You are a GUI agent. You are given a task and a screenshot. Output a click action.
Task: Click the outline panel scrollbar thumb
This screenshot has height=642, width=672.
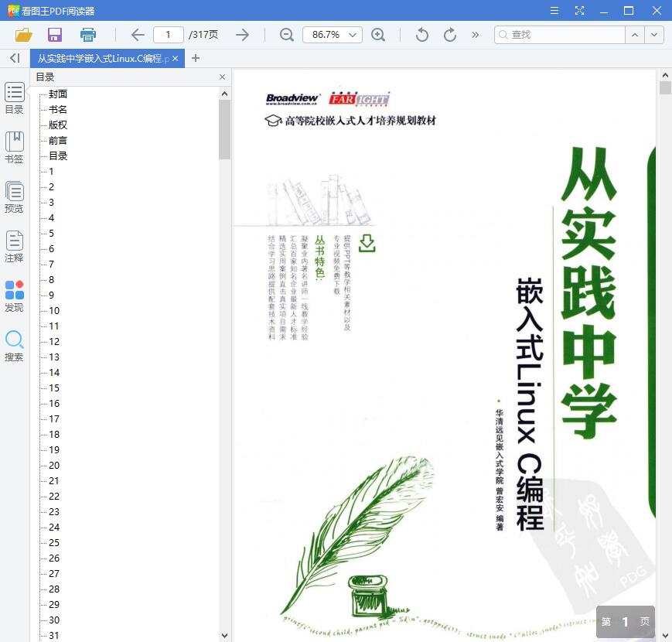pyautogui.click(x=224, y=129)
